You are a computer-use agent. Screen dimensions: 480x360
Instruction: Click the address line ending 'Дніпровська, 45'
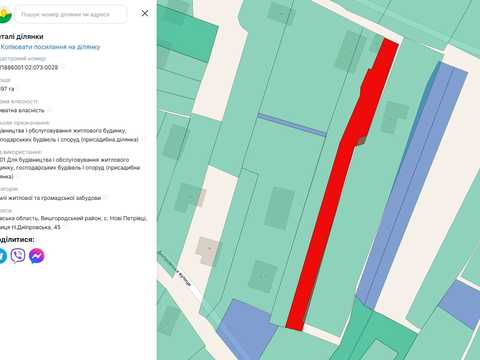(x=30, y=227)
